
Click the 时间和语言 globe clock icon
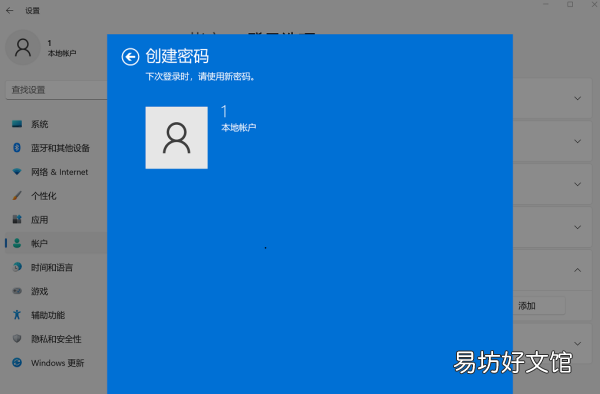click(17, 267)
